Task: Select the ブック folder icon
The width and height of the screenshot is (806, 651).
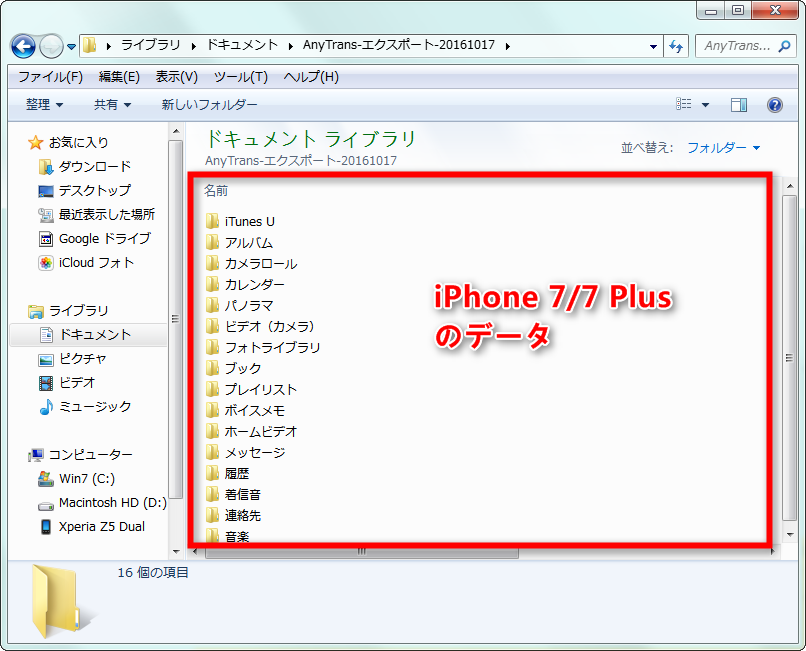Action: 212,369
